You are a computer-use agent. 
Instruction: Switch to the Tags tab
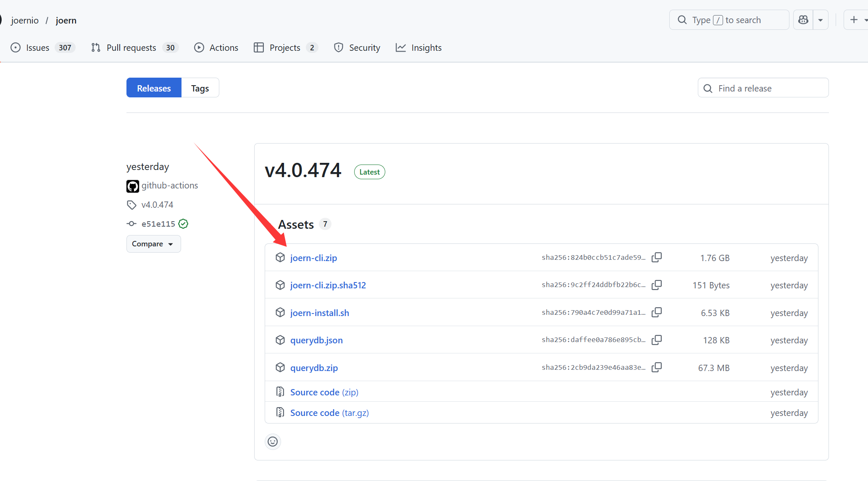pyautogui.click(x=200, y=88)
